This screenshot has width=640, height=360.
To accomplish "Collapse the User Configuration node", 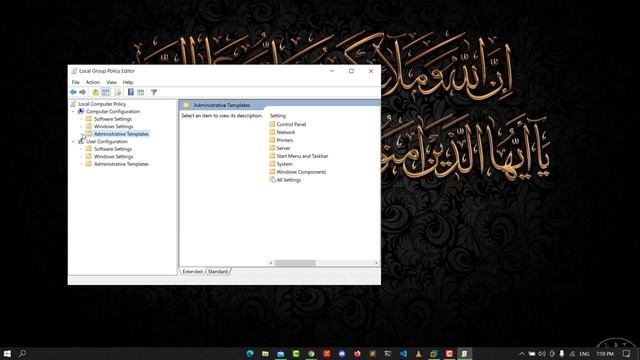I will (73, 142).
